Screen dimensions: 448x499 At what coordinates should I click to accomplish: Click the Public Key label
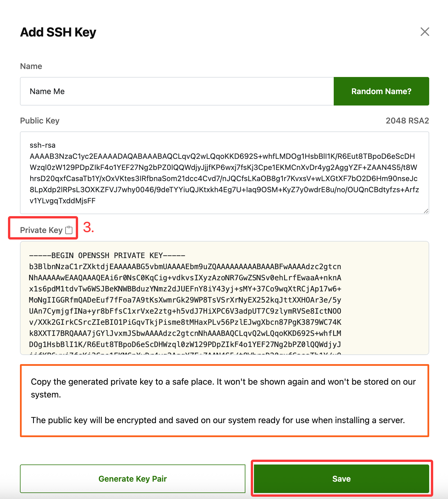pyautogui.click(x=40, y=121)
